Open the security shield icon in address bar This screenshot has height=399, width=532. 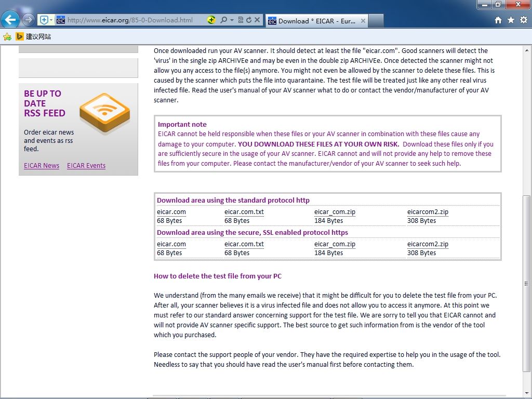pyautogui.click(x=44, y=20)
